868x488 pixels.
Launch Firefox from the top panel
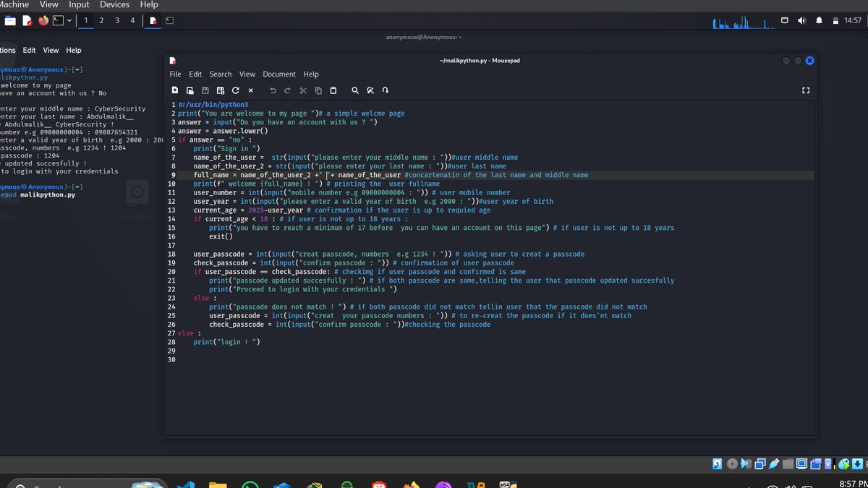(43, 20)
